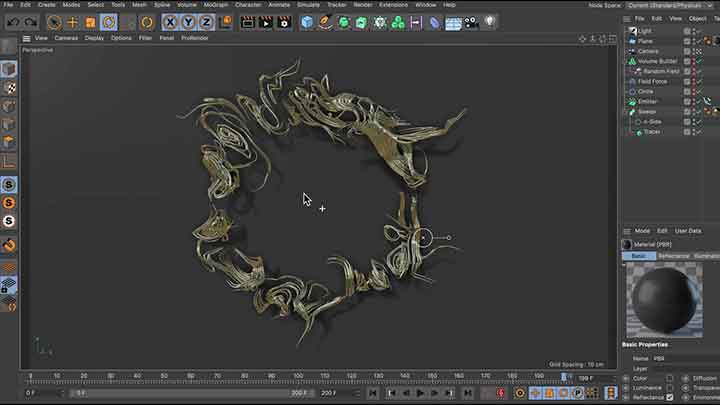720x405 pixels.
Task: Disable the Reflectance channel checkbox
Action: click(x=669, y=397)
